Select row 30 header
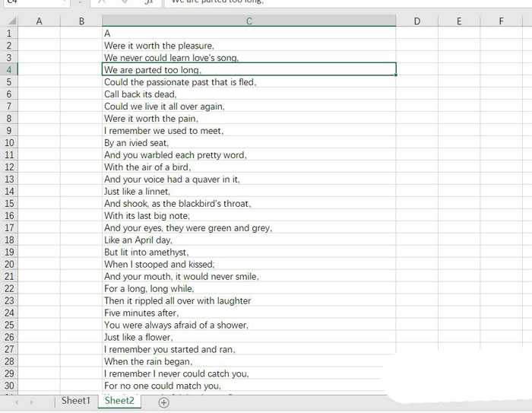The height and width of the screenshot is (413, 532). tap(9, 386)
